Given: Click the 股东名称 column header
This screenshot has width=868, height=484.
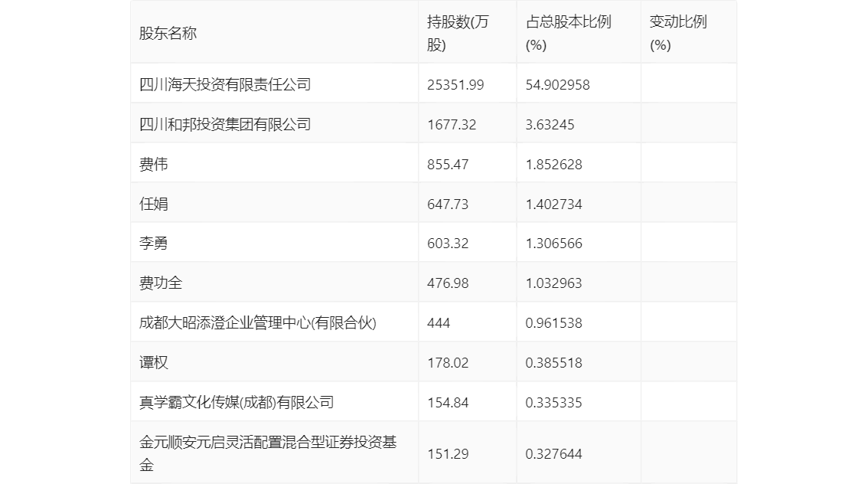Looking at the screenshot, I should 168,33.
